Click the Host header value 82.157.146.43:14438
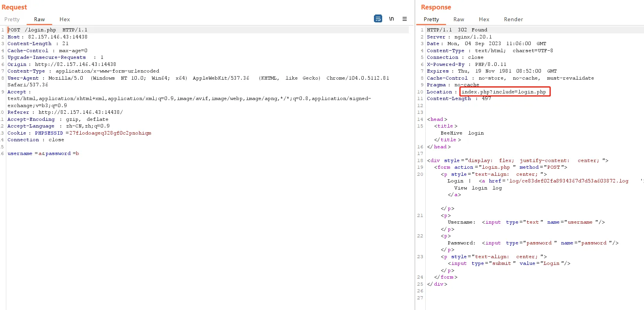This screenshot has width=644, height=310. click(58, 37)
